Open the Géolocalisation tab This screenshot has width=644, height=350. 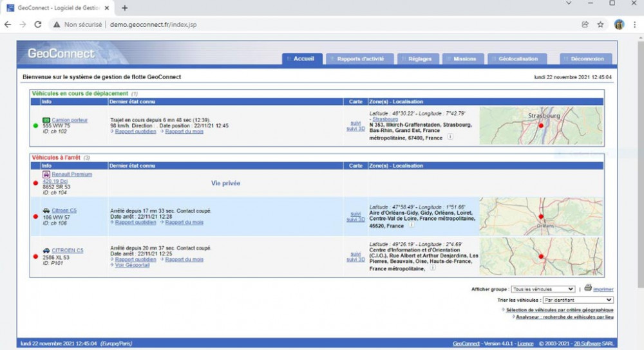tap(517, 59)
